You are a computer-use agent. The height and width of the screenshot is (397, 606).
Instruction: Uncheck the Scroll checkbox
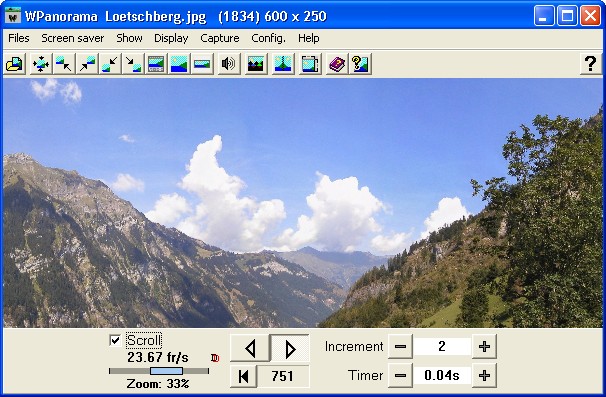point(115,340)
